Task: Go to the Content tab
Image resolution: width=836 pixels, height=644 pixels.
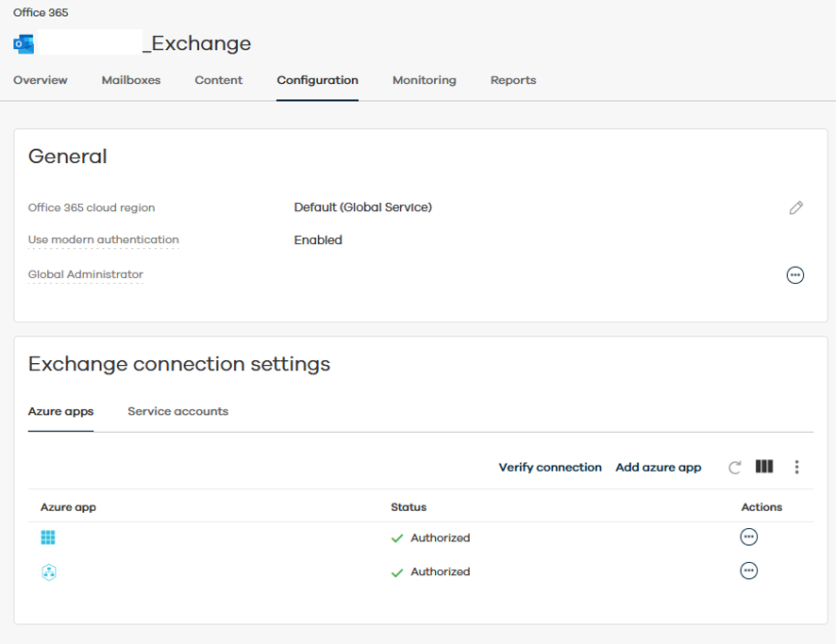Action: coord(219,80)
